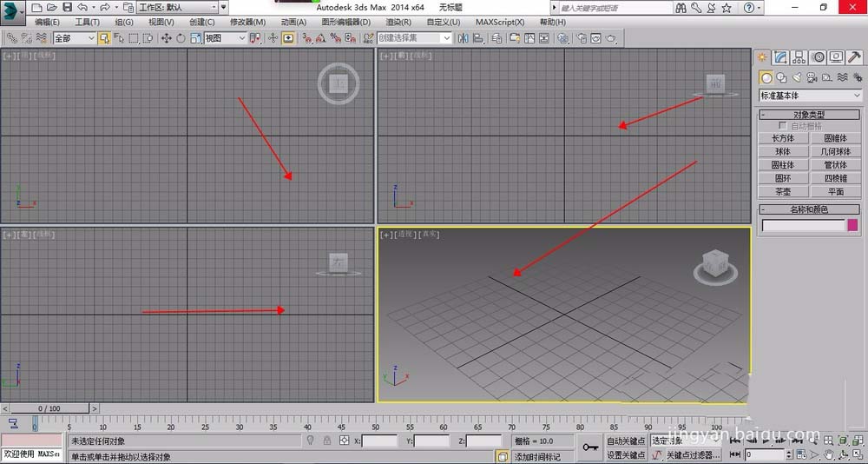Select Cameras category in Create panel
This screenshot has width=868, height=464.
pos(812,77)
